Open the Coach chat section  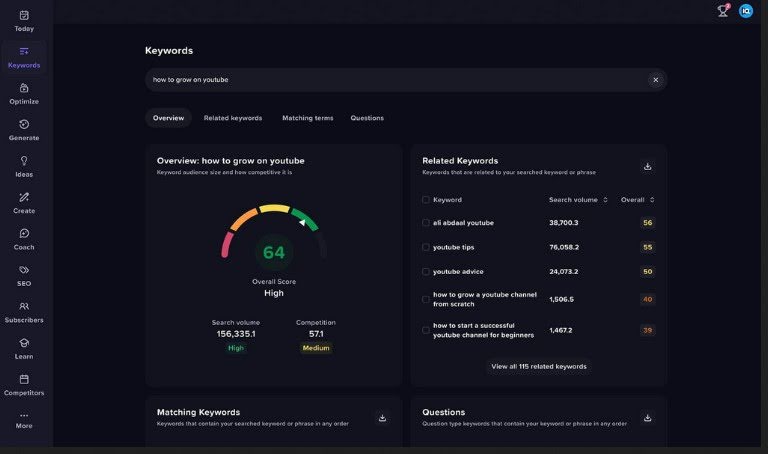click(24, 238)
